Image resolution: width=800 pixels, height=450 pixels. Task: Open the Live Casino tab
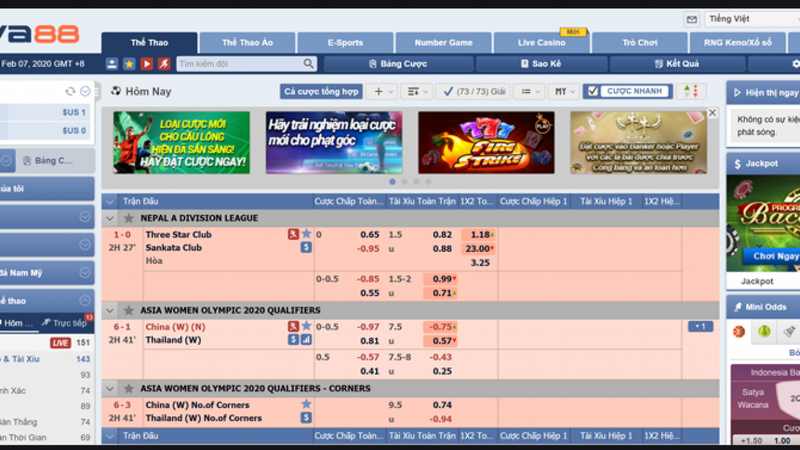pyautogui.click(x=541, y=43)
